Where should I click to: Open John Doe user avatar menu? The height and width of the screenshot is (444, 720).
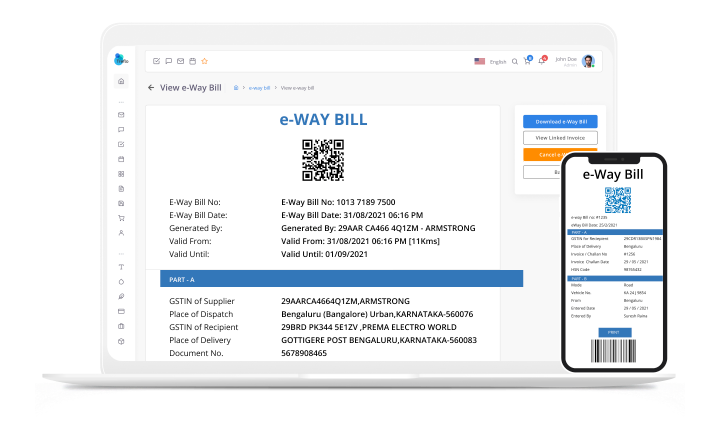point(588,61)
